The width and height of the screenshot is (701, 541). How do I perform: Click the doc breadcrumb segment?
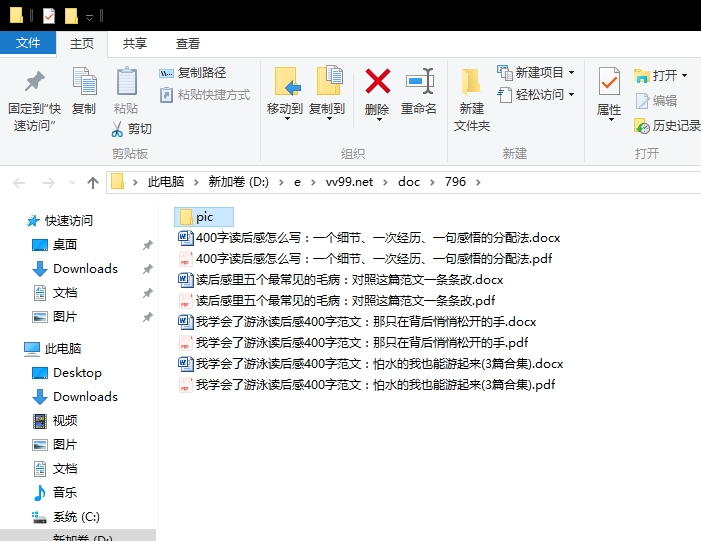(409, 182)
